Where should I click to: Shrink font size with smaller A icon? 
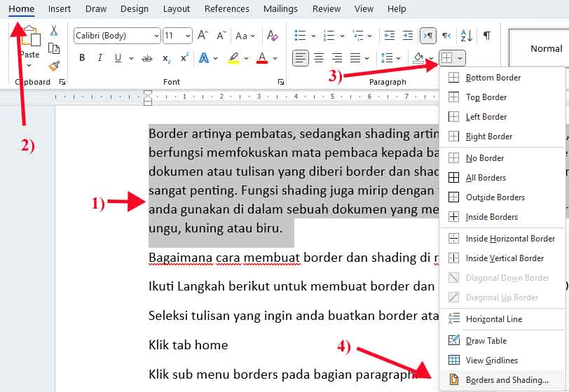click(221, 36)
